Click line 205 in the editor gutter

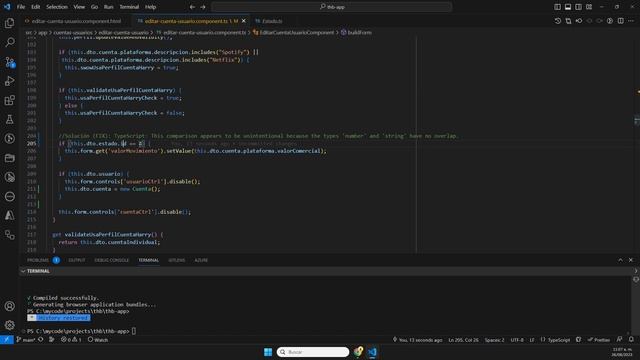click(x=31, y=143)
